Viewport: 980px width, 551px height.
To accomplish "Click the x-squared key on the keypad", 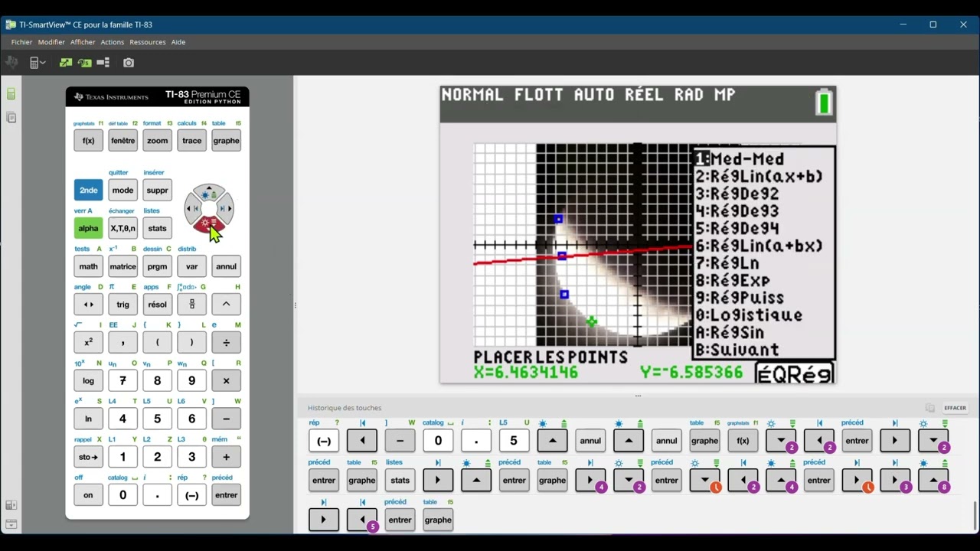I will tap(88, 342).
